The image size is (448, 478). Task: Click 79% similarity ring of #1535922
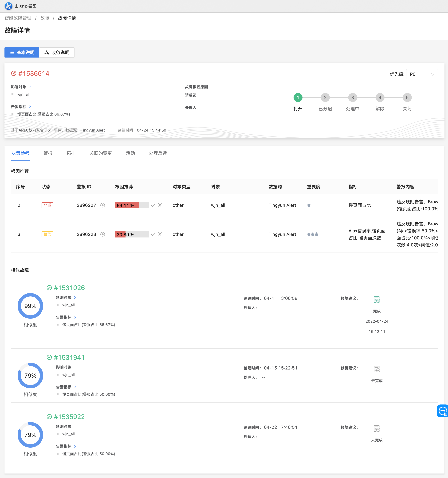(x=30, y=435)
